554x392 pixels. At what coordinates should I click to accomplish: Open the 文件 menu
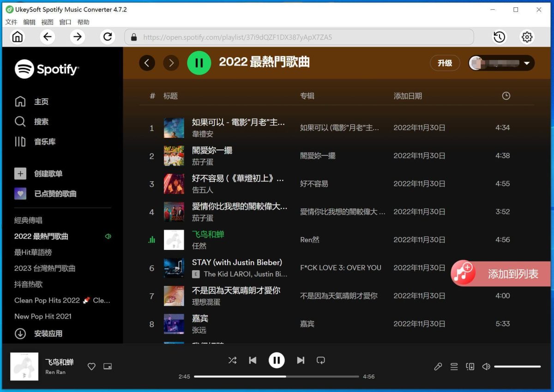(11, 22)
